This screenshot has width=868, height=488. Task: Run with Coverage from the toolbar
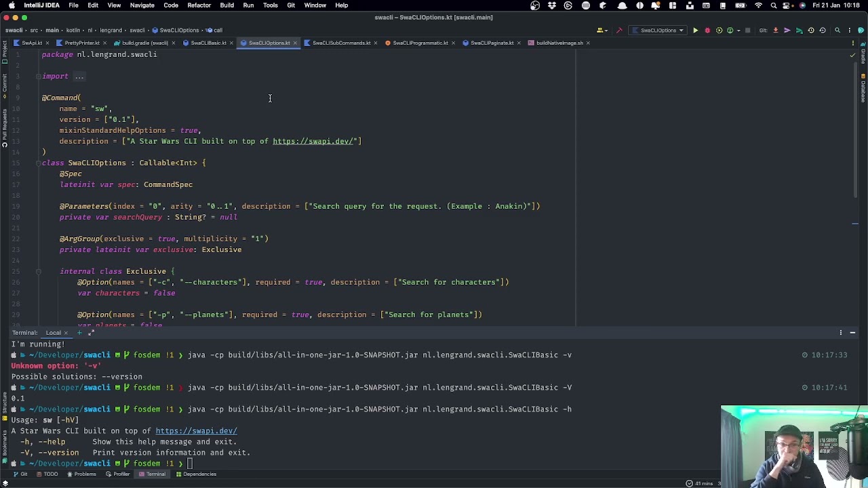click(719, 30)
